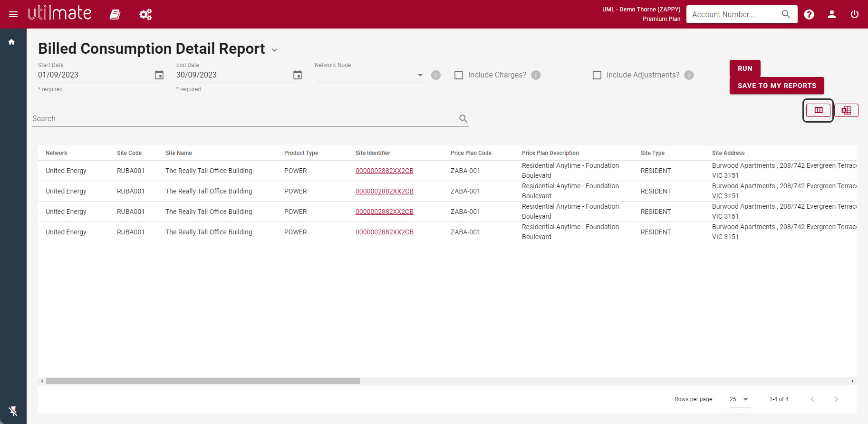
Task: Click the 1-4 of 4 pagination text
Action: [x=779, y=399]
